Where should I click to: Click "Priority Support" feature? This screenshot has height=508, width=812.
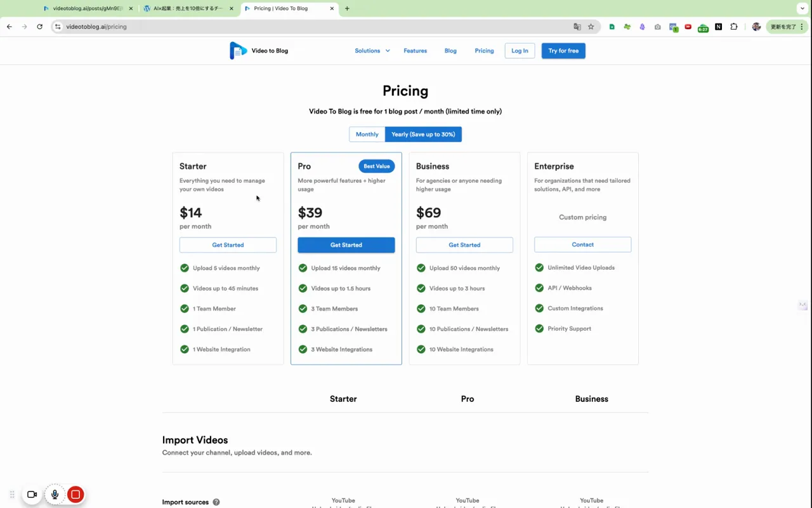point(570,329)
